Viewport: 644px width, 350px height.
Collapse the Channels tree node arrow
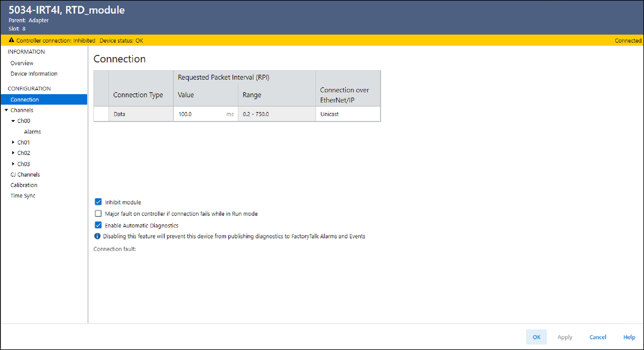pos(6,110)
